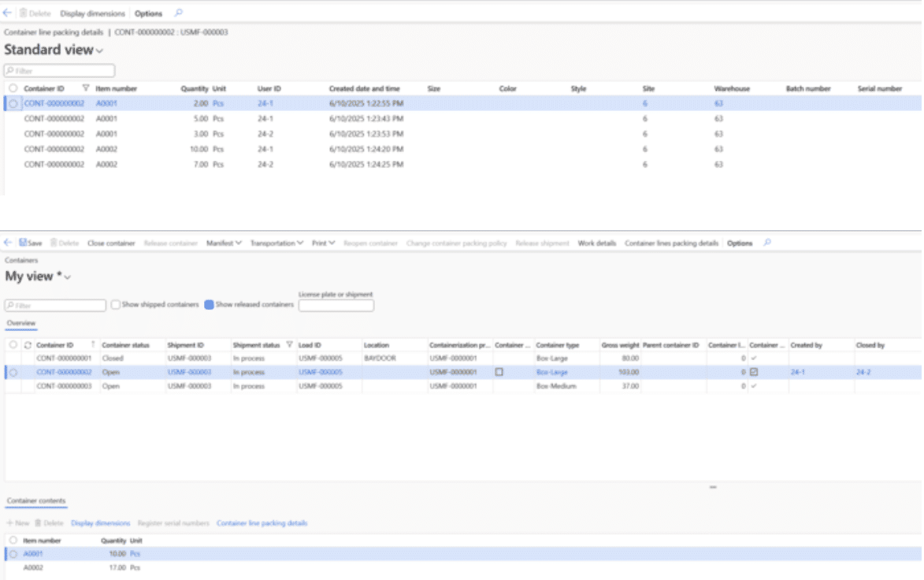Open the Manifest dropdown menu
This screenshot has height=580, width=924.
(x=224, y=244)
